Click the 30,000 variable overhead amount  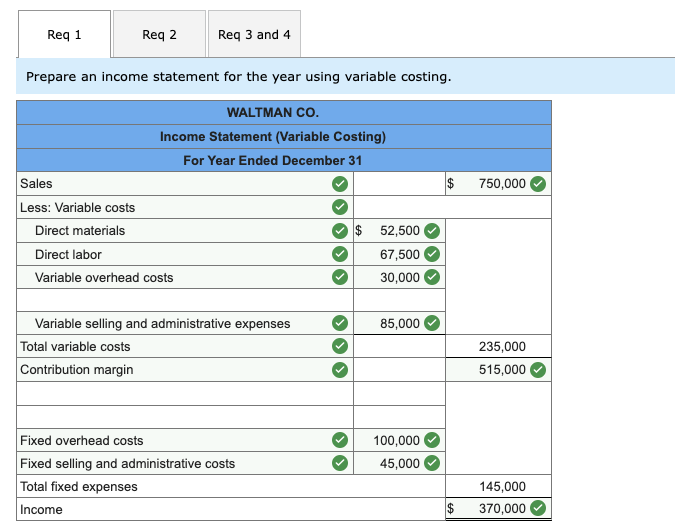(399, 277)
